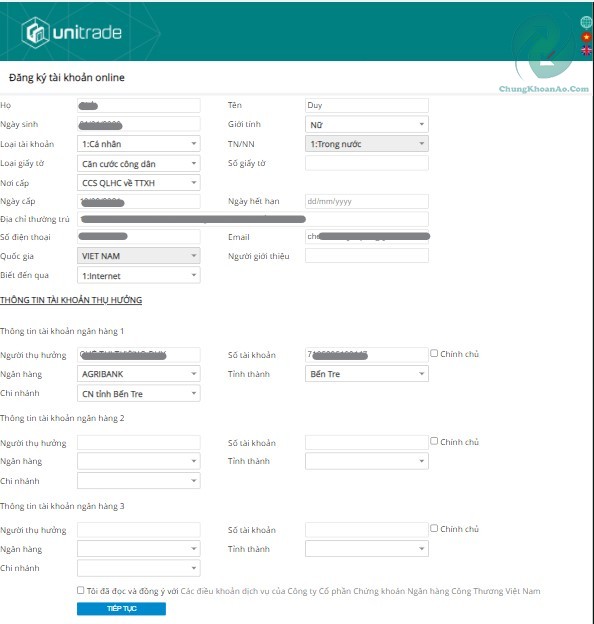
Task: Click the Ngày hết hạn date field
Action: click(367, 201)
